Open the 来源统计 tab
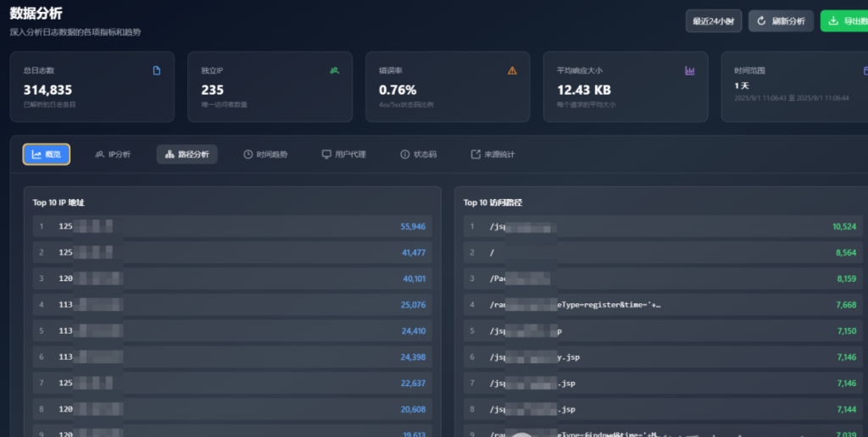868x437 pixels. 492,154
